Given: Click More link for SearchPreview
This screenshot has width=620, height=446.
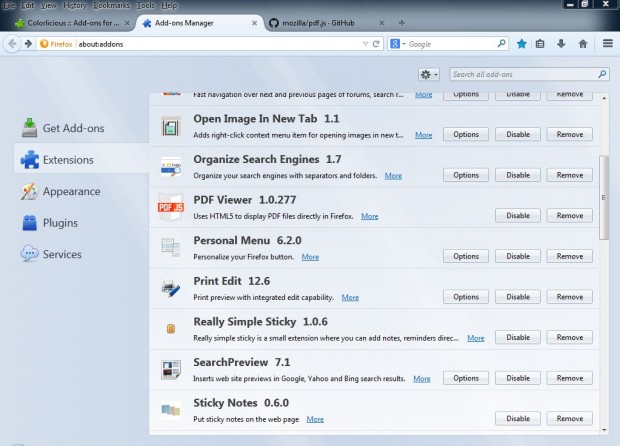Looking at the screenshot, I should point(422,378).
